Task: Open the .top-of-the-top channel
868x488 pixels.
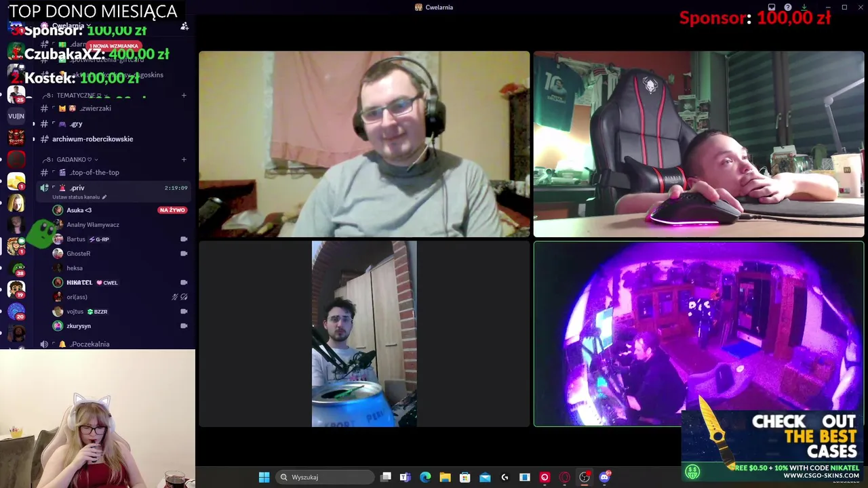Action: coord(114,172)
